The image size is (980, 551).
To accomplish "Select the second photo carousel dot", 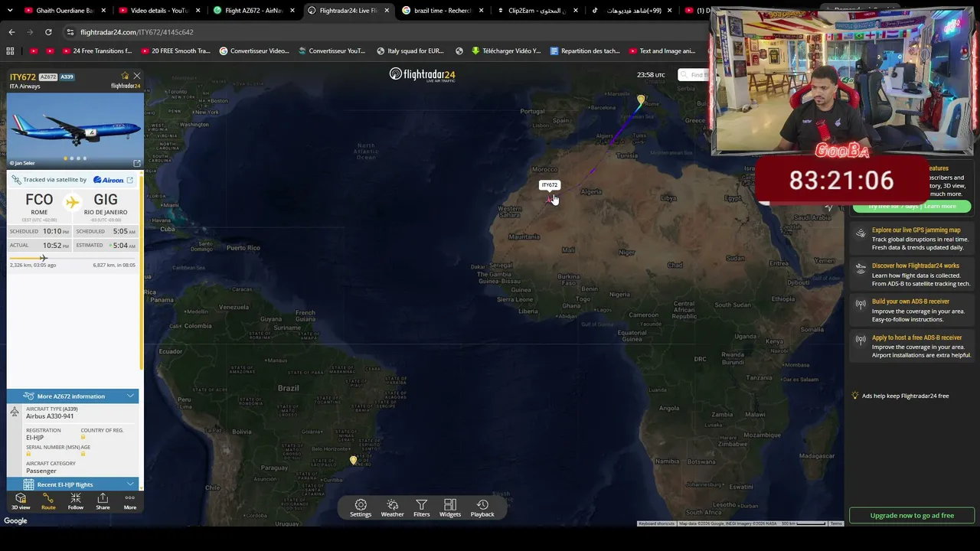I will pyautogui.click(x=72, y=158).
